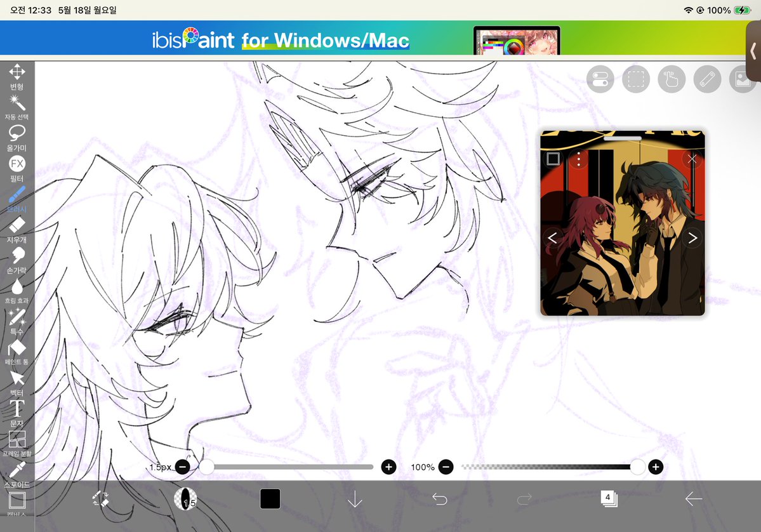Open the material image button at top right
This screenshot has height=532, width=761.
[x=743, y=79]
